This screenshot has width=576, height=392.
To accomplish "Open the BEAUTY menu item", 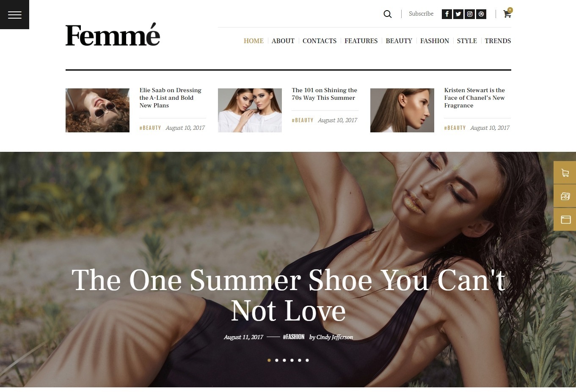I will (x=399, y=41).
